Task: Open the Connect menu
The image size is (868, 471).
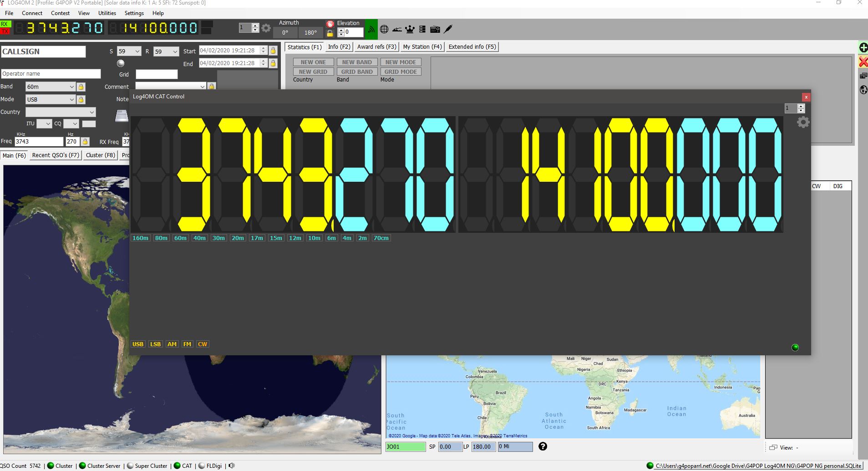Action: (x=32, y=13)
